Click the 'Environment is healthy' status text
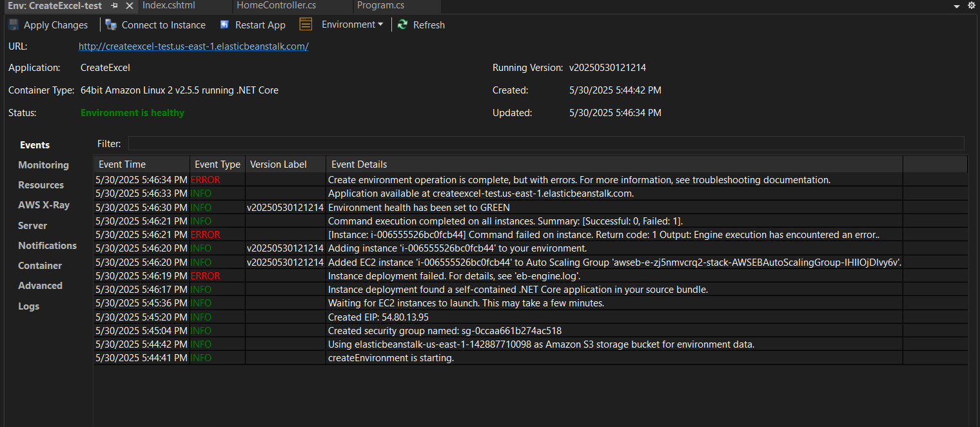This screenshot has width=980, height=427. click(x=132, y=113)
